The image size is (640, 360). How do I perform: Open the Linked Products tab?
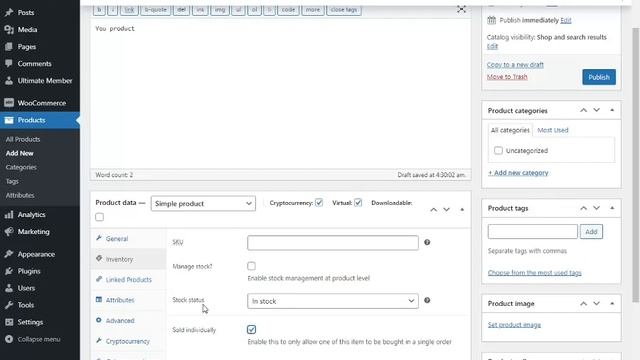coord(128,280)
